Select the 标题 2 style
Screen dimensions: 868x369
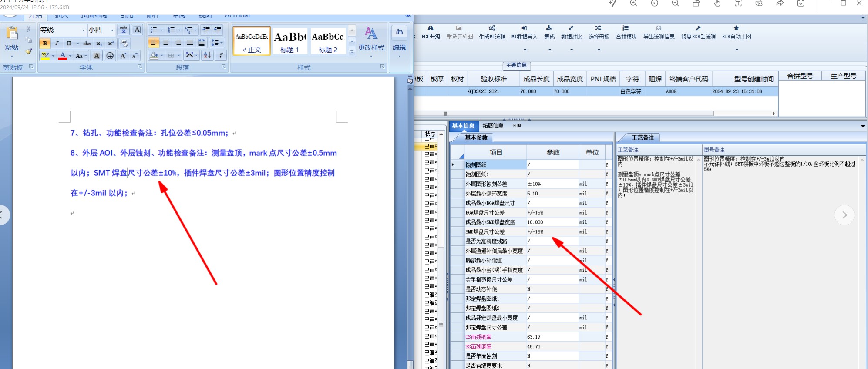click(328, 40)
